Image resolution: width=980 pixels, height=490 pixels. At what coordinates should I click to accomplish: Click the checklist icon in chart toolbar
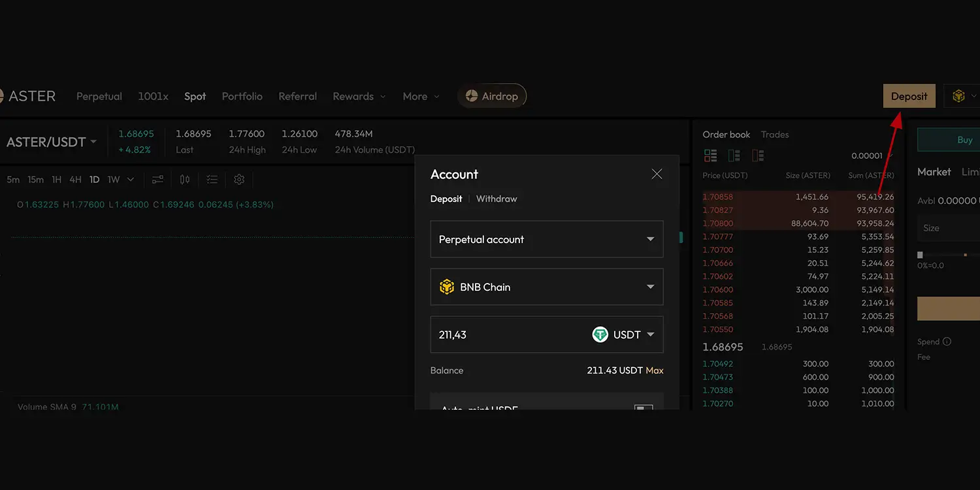tap(212, 179)
